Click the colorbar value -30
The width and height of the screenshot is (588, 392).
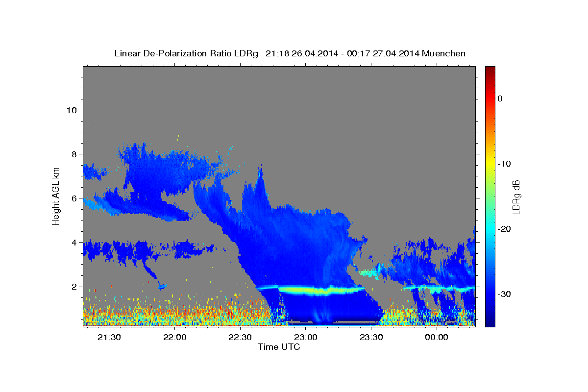504,294
